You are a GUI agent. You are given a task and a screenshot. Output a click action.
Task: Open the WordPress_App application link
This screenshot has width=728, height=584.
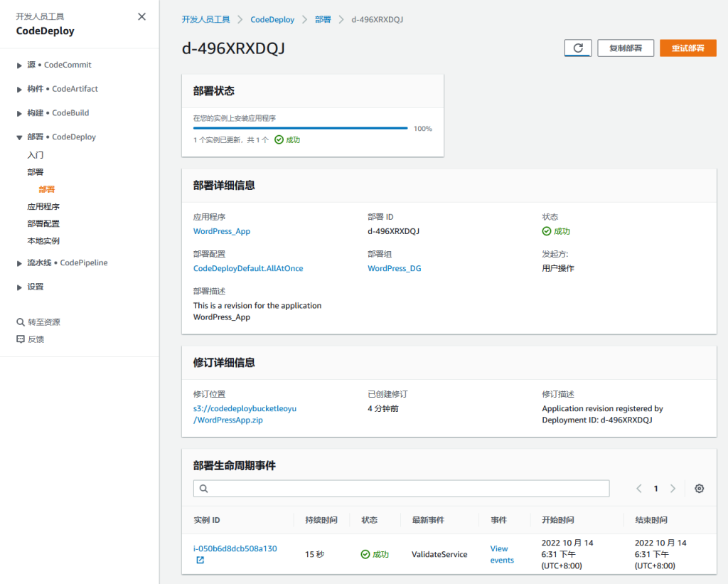[222, 231]
